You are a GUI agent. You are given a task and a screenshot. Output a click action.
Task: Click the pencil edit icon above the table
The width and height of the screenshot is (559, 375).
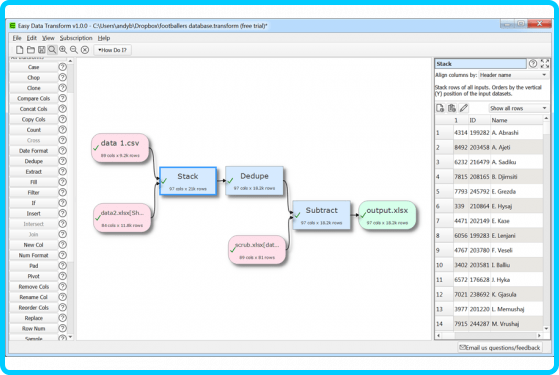coord(463,108)
